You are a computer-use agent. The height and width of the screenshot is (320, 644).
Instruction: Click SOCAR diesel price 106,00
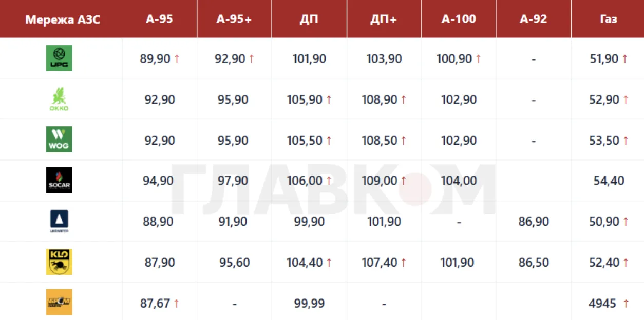pos(305,181)
